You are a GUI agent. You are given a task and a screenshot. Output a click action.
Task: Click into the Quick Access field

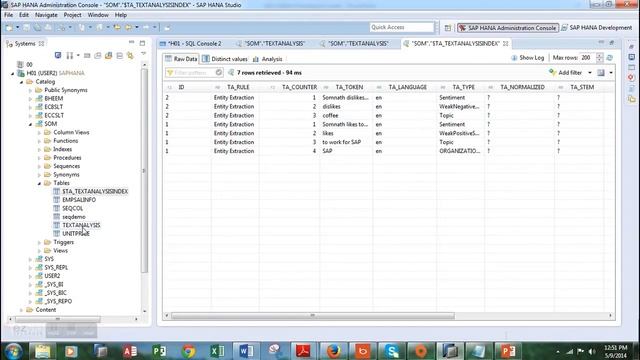point(402,27)
